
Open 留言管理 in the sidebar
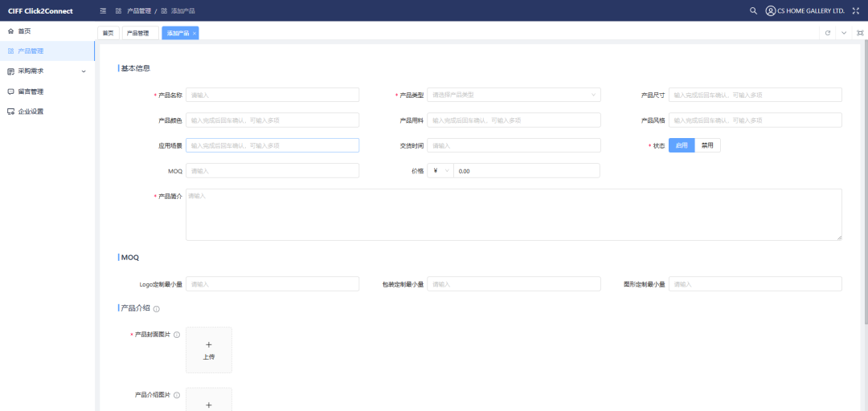point(31,92)
